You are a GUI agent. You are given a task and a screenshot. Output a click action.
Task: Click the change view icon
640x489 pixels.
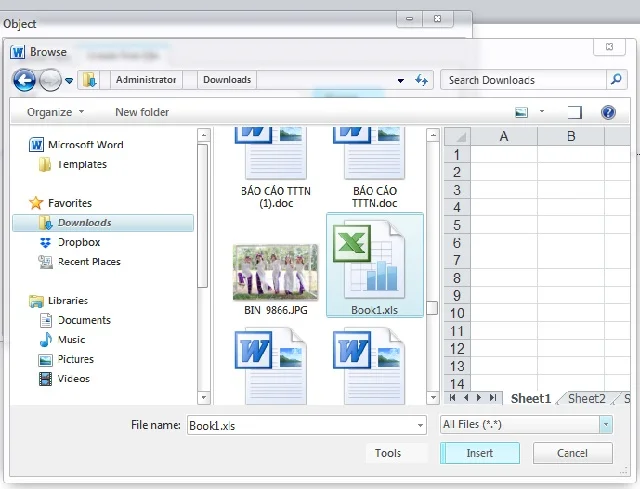[521, 112]
